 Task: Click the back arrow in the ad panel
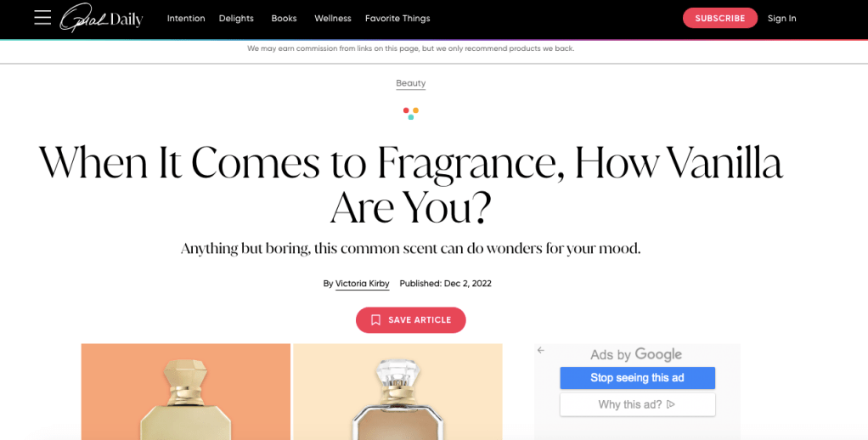point(541,350)
